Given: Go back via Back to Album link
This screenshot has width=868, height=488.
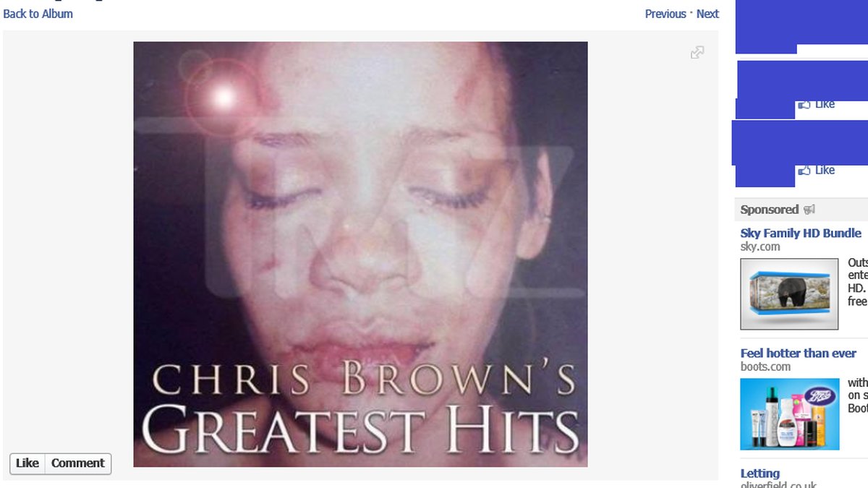Looking at the screenshot, I should (x=38, y=14).
